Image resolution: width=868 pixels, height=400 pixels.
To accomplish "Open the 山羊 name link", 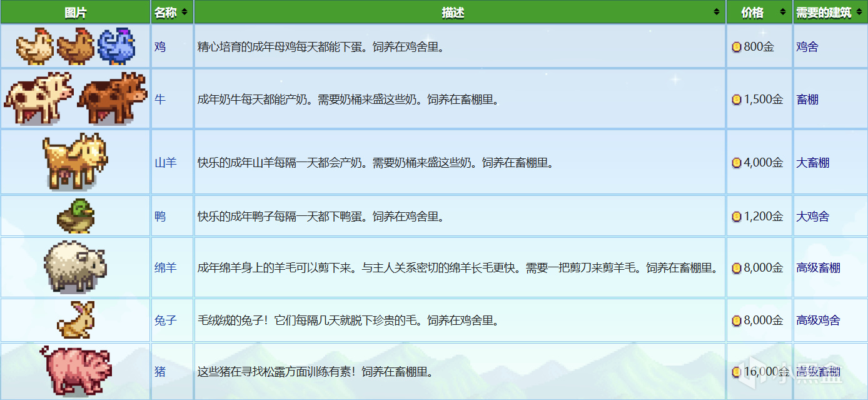I will click(x=166, y=163).
